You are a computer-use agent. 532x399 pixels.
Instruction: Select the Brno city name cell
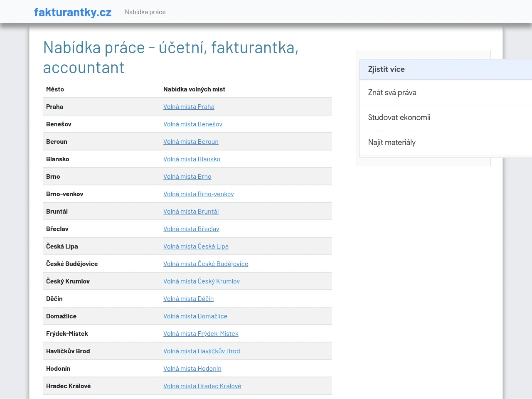(x=101, y=177)
